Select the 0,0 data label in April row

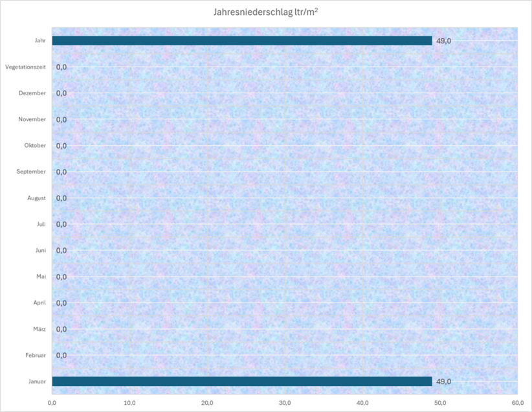point(61,303)
